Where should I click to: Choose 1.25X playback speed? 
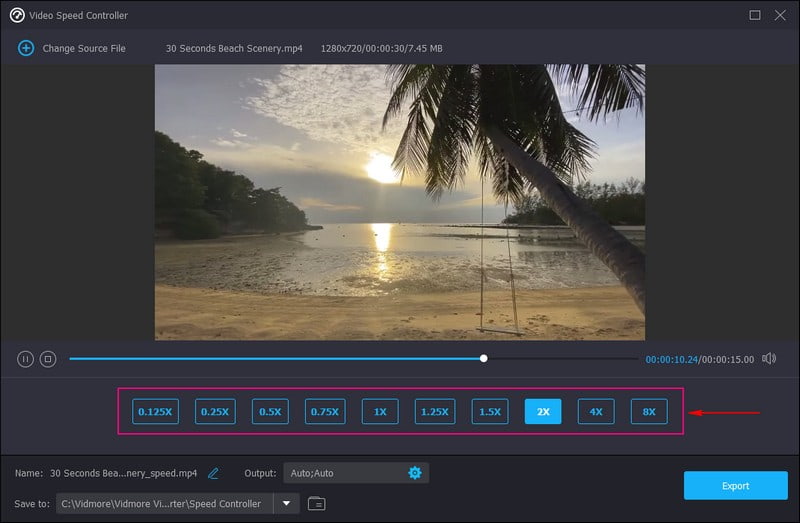point(435,411)
